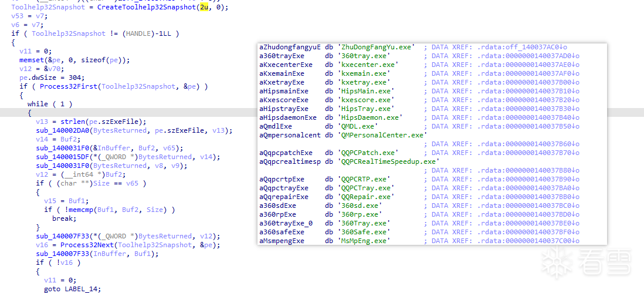
Task: Click the aQqrepairExe label
Action: coord(284,197)
